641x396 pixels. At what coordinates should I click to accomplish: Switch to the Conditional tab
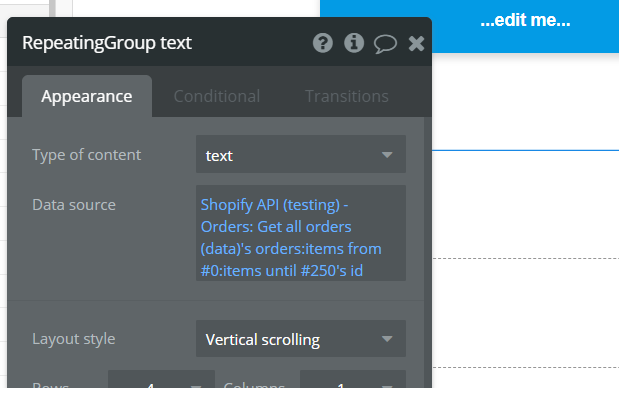[x=217, y=96]
